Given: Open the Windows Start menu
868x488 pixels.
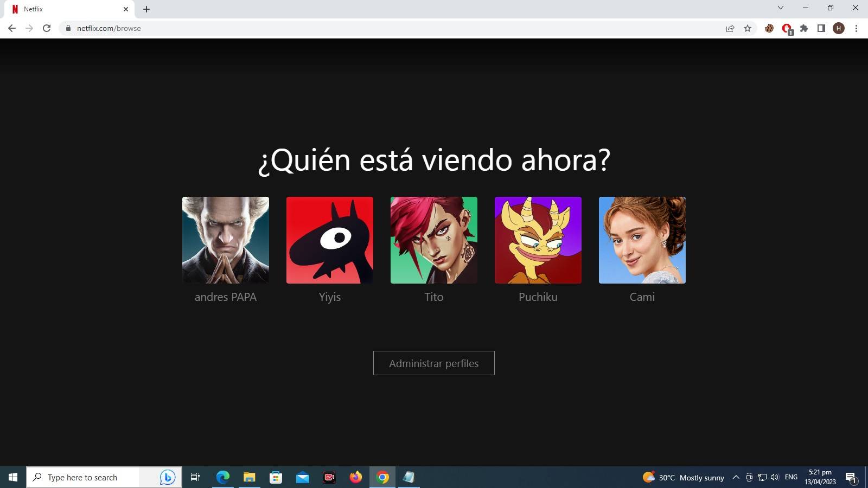Looking at the screenshot, I should click(13, 477).
